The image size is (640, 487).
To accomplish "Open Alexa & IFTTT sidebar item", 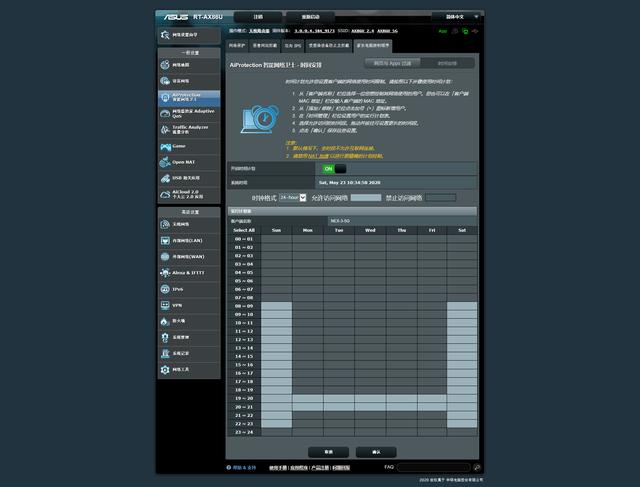I will click(x=189, y=273).
